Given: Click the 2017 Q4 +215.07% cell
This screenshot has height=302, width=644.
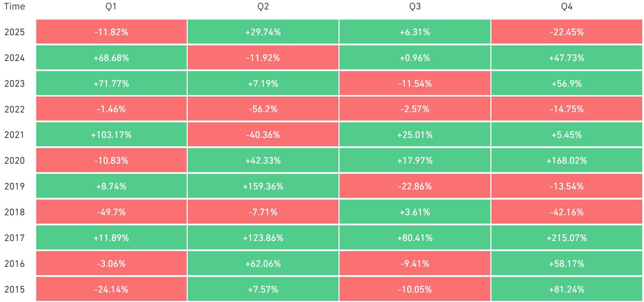Looking at the screenshot, I should [566, 238].
